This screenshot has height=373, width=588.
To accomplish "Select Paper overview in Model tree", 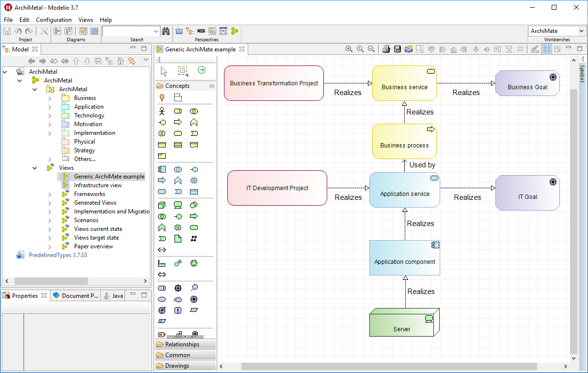I will [x=93, y=246].
